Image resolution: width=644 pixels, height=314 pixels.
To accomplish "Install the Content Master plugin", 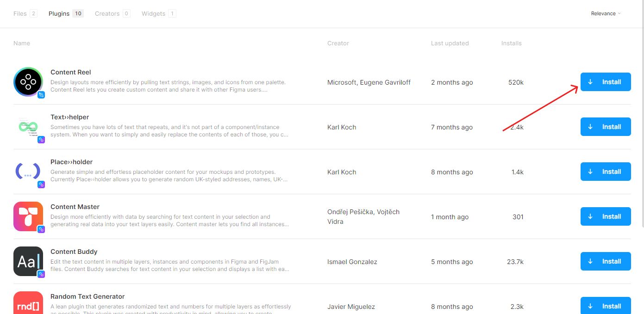I will (x=606, y=216).
